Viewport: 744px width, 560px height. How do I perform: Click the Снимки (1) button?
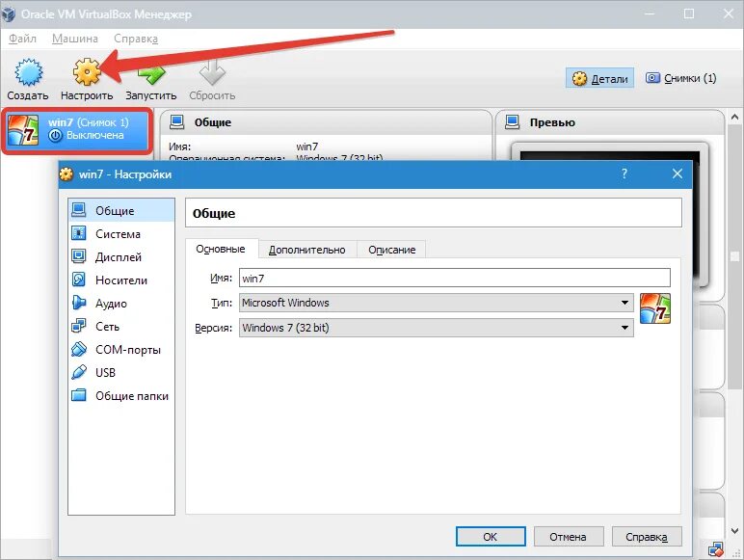(x=681, y=78)
